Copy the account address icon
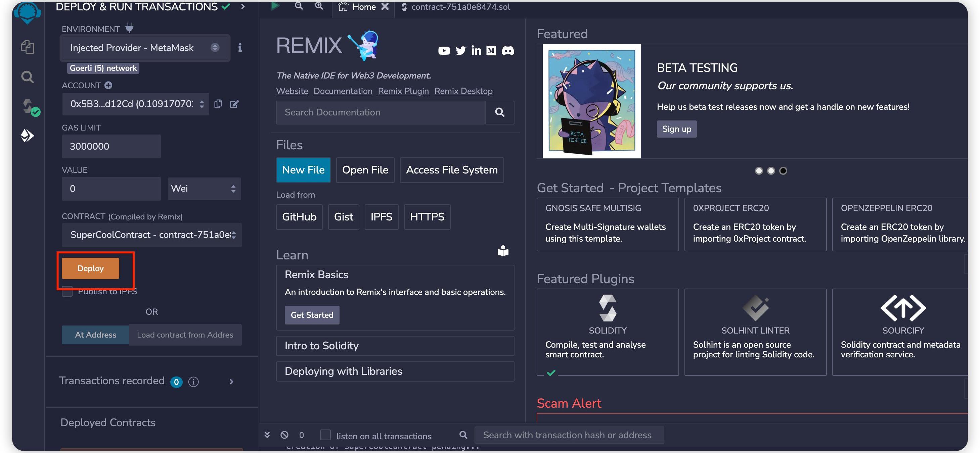This screenshot has width=980, height=453. (x=218, y=104)
